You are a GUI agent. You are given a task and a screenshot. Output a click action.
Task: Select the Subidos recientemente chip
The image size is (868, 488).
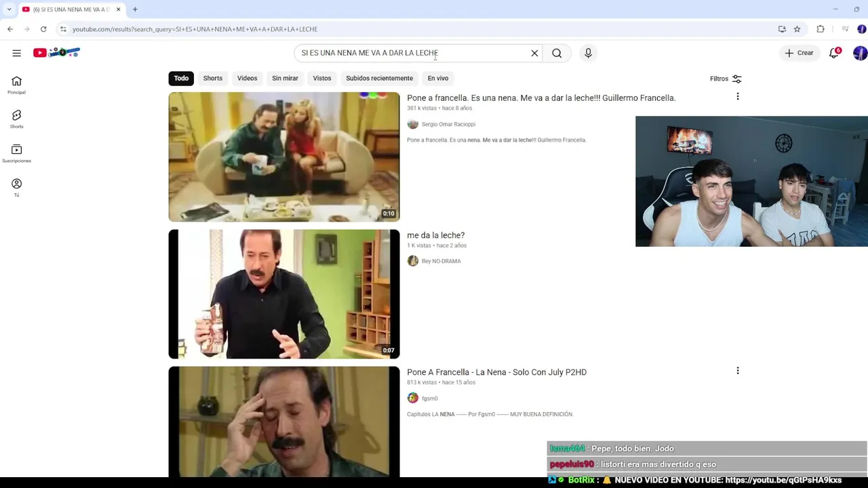(x=379, y=78)
